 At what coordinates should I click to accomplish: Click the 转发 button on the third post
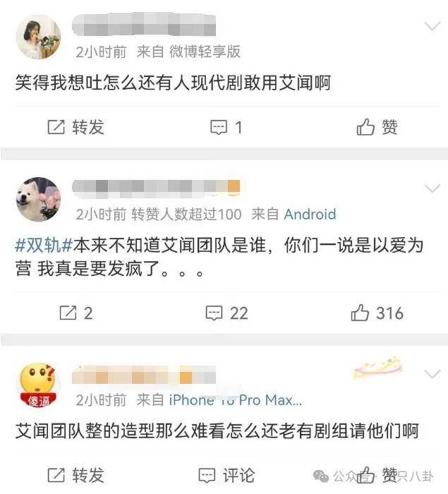(x=75, y=476)
